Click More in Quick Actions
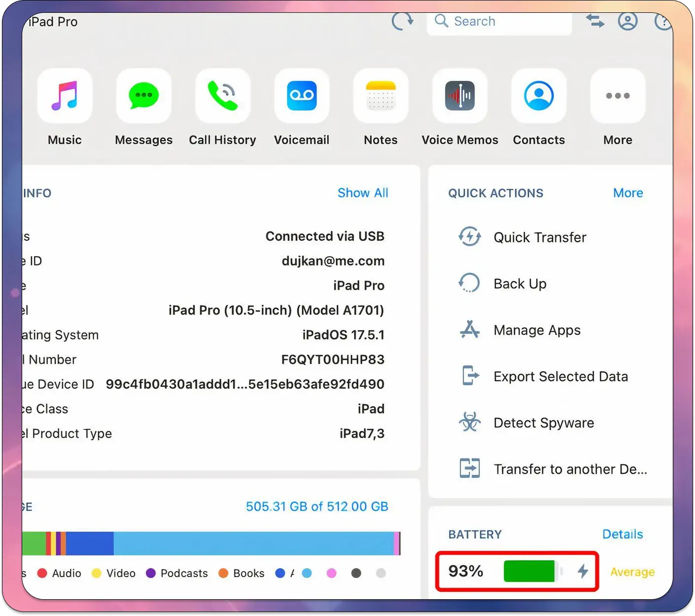 point(628,193)
